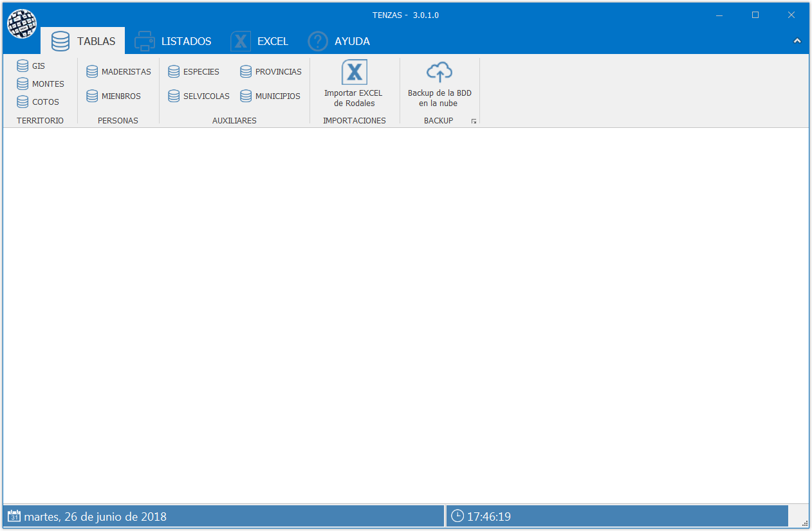Collapse the ribbon with the chevron arrow
The image size is (812, 531).
coord(797,41)
